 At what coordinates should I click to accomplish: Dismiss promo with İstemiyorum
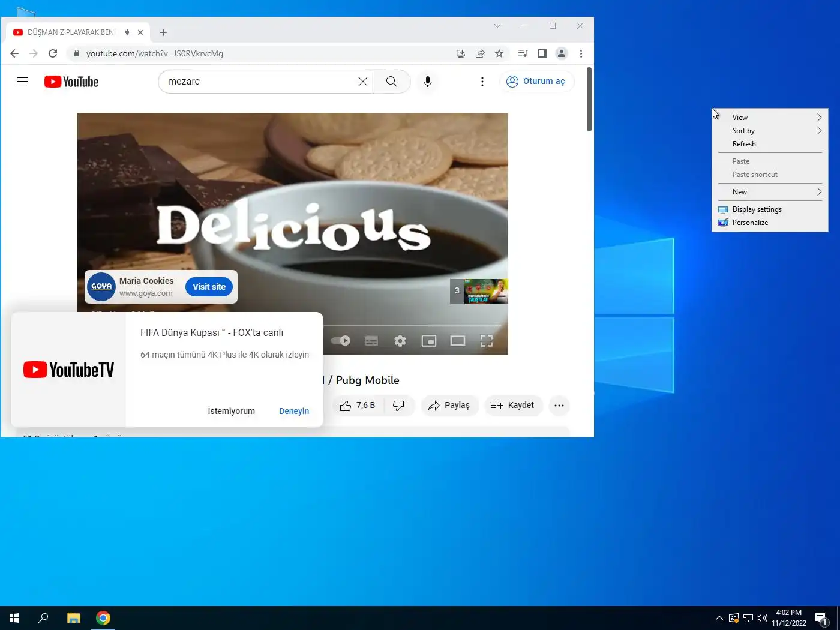click(x=232, y=411)
